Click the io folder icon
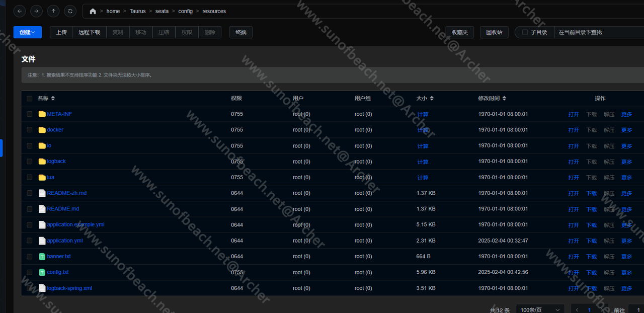The width and height of the screenshot is (644, 313). click(x=42, y=146)
